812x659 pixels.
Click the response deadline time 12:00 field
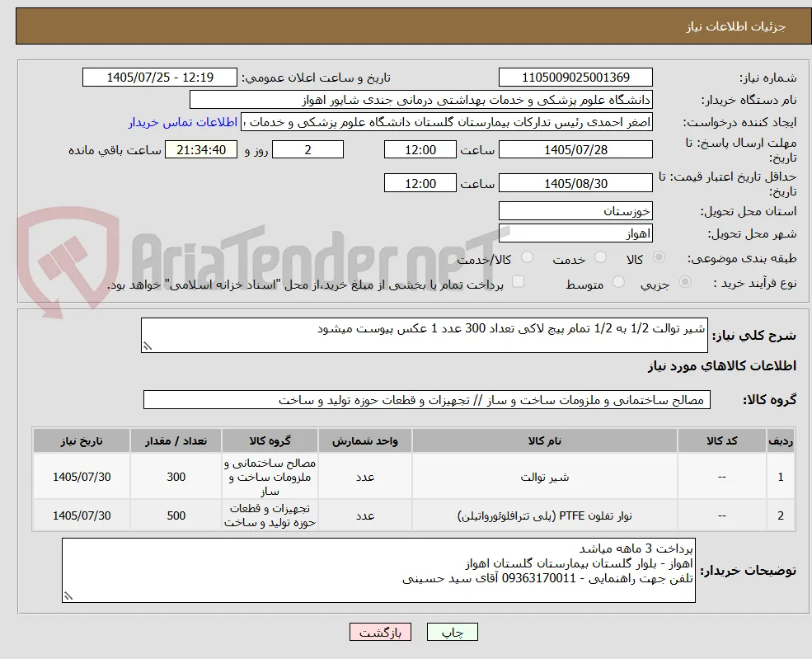click(420, 150)
